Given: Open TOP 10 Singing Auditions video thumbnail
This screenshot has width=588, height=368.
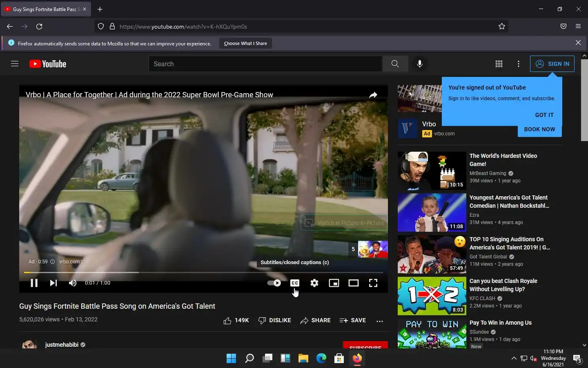Looking at the screenshot, I should click(432, 254).
